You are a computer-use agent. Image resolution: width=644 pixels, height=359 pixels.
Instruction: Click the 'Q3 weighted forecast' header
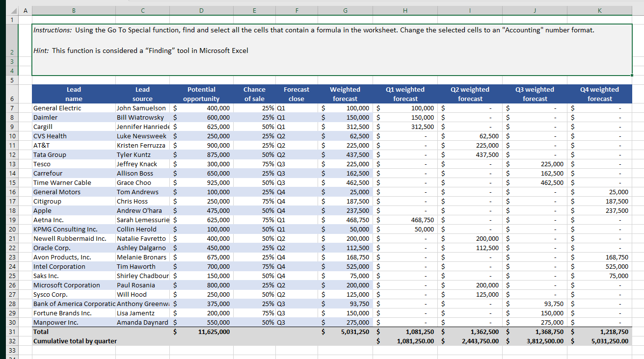pyautogui.click(x=535, y=94)
